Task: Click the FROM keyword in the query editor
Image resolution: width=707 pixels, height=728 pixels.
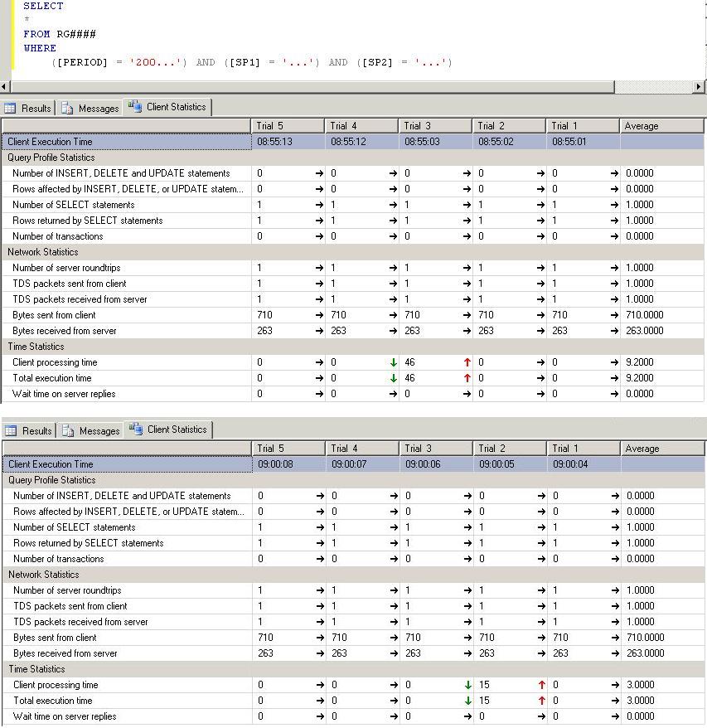Action: [36, 34]
